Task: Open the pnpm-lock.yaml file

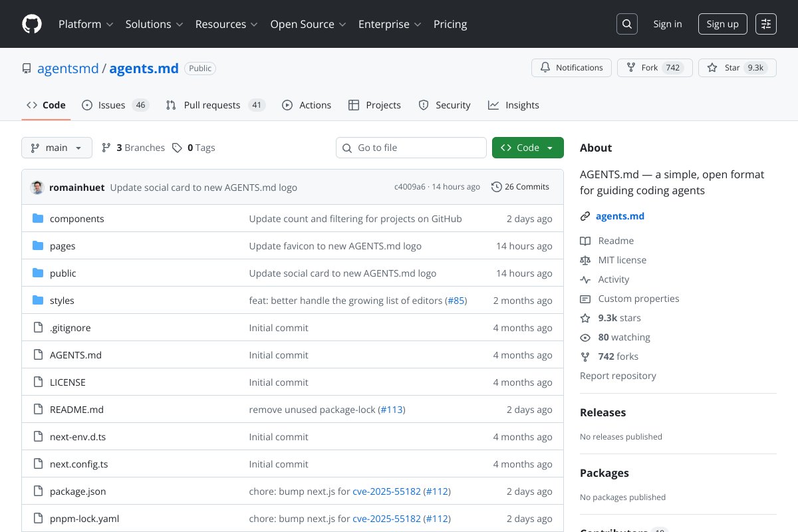Action: pyautogui.click(x=84, y=519)
